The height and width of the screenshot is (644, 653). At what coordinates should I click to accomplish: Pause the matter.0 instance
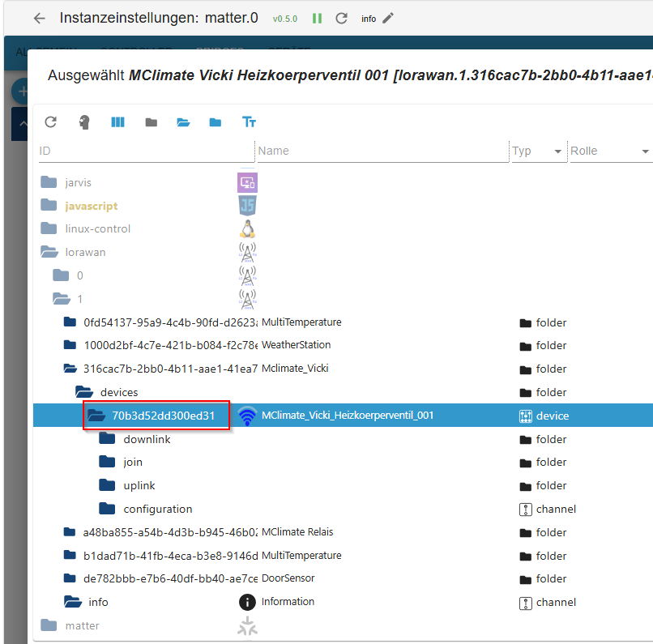(317, 19)
